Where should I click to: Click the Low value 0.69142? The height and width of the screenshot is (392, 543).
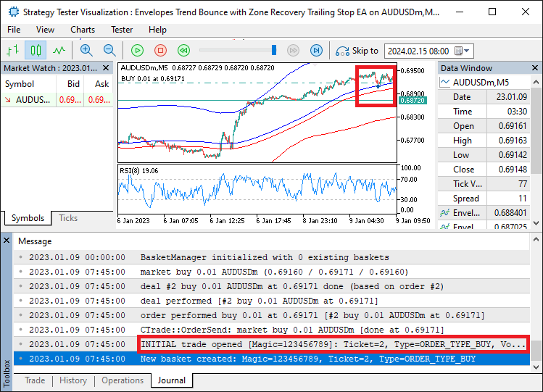(513, 155)
